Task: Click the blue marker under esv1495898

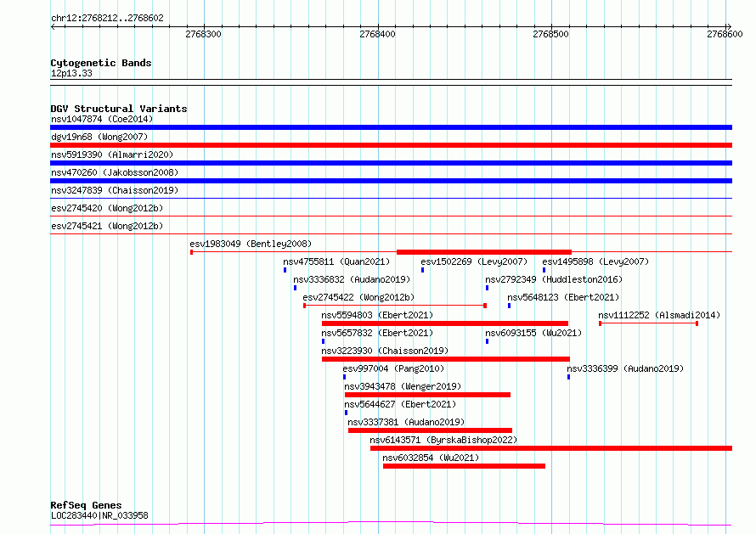Action: coord(544,270)
